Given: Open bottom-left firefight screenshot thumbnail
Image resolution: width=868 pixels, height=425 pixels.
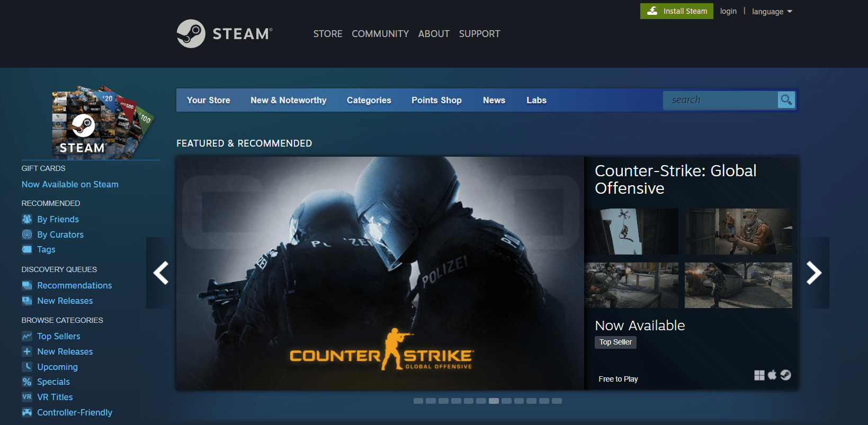Looking at the screenshot, I should (632, 285).
